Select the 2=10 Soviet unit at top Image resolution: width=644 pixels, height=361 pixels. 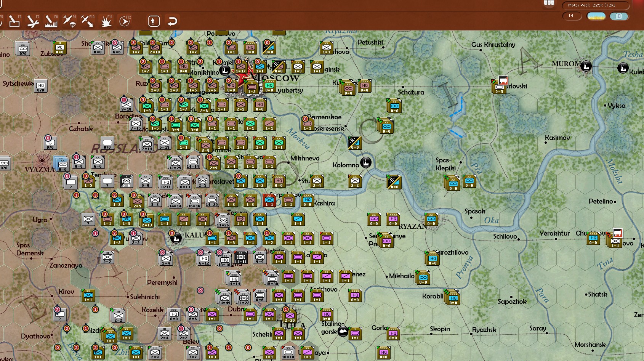[155, 48]
